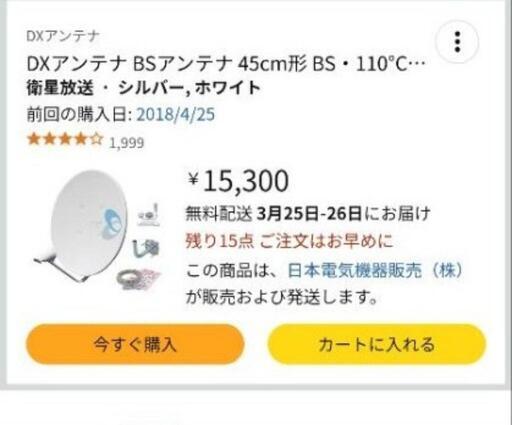Click the が販売および発送します text
This screenshot has height=425, width=512.
(x=281, y=297)
